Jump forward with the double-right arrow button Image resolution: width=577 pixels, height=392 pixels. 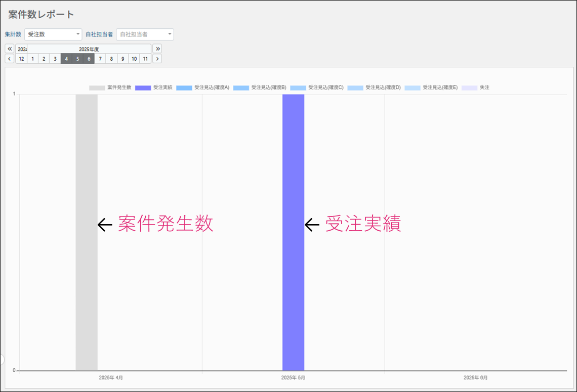[157, 49]
